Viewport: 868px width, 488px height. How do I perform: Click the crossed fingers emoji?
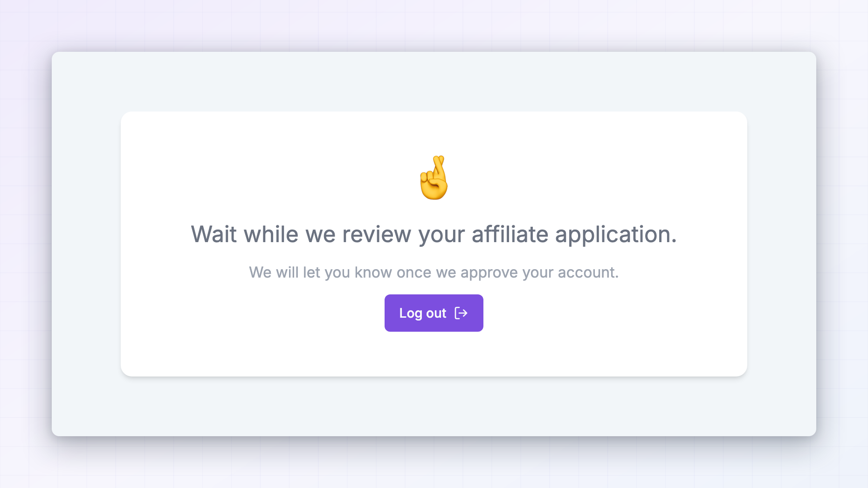(x=434, y=178)
